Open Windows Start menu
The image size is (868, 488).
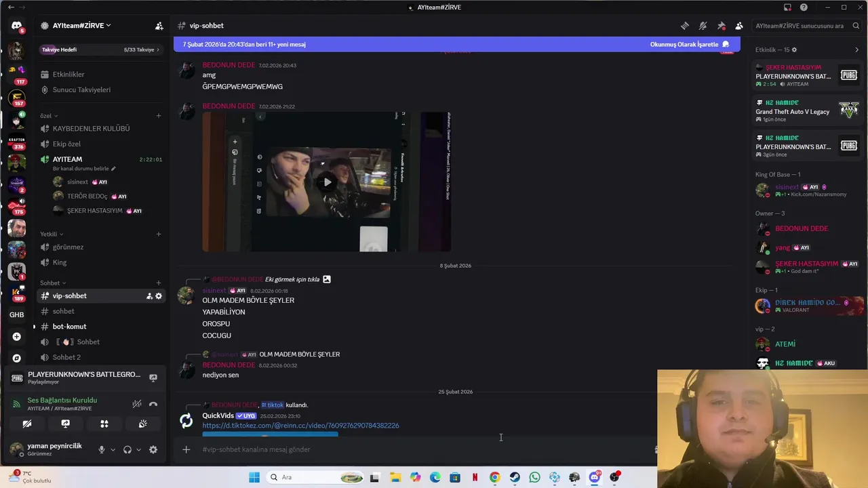tap(254, 477)
